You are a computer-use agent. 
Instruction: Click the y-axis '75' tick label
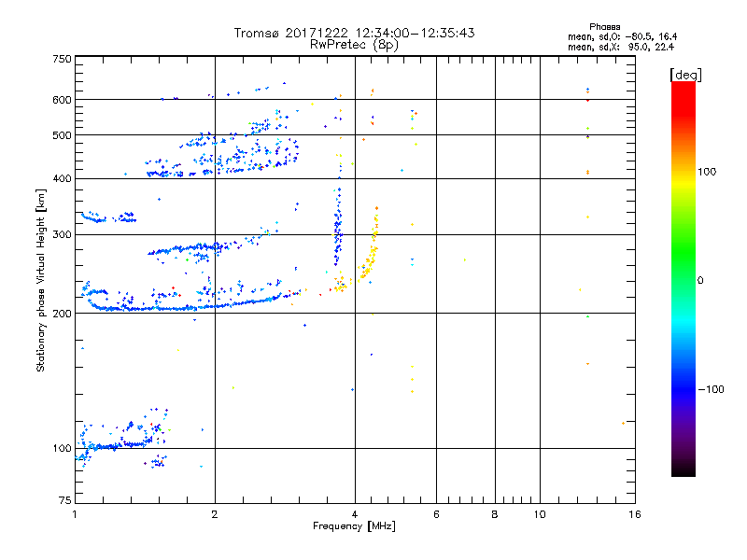65,500
